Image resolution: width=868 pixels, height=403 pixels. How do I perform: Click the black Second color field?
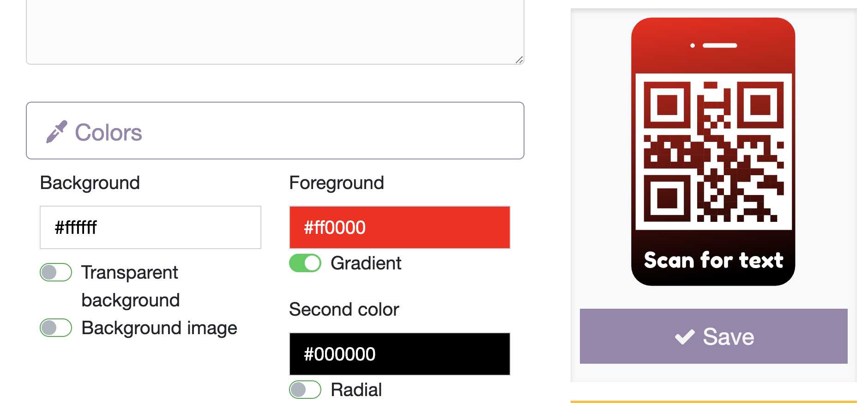click(399, 354)
